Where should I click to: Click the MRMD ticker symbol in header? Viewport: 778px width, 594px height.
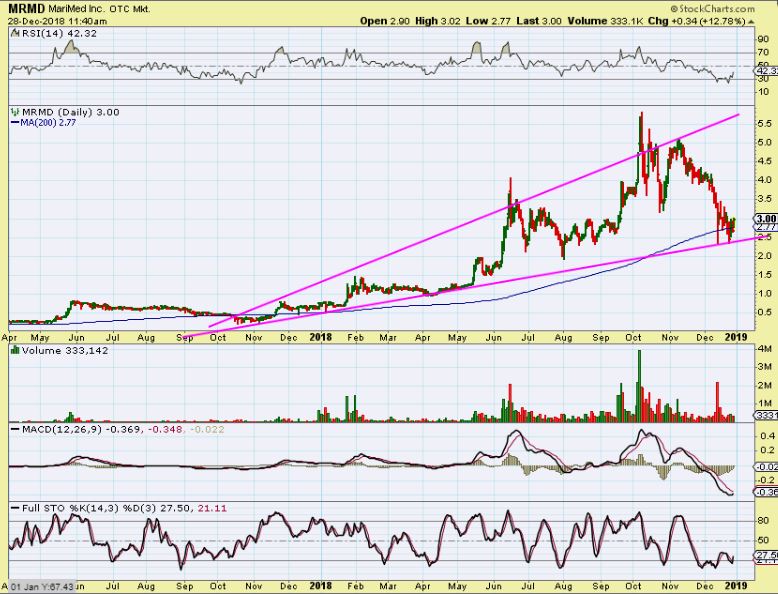click(26, 8)
